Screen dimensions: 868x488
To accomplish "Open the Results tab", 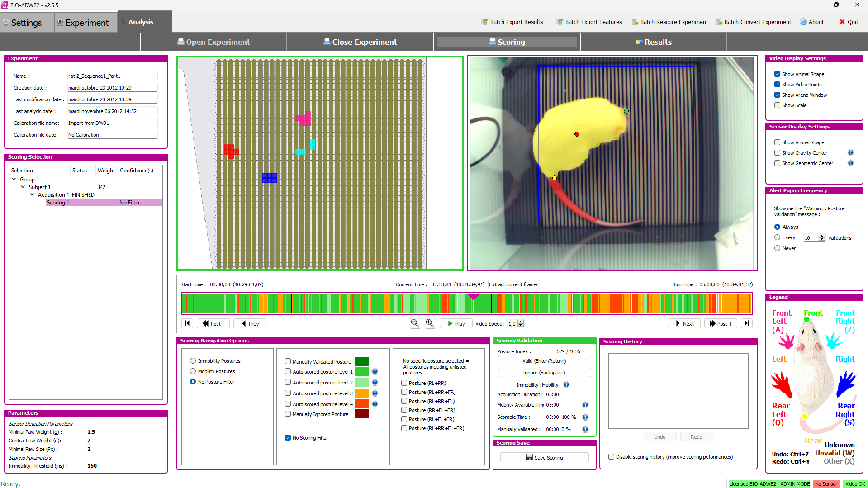I will [653, 42].
